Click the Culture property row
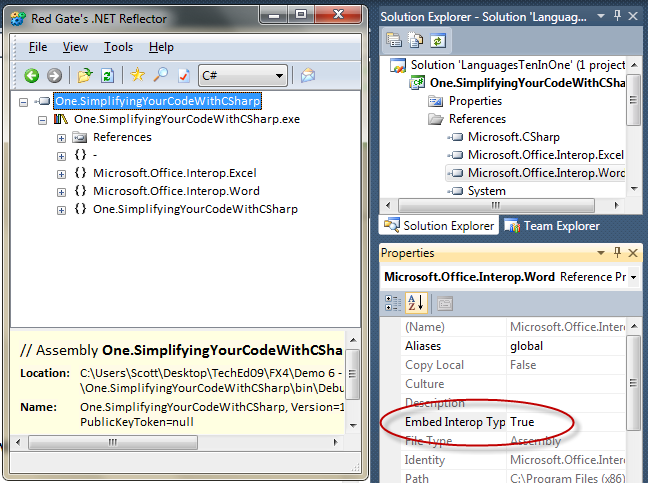 coord(514,384)
